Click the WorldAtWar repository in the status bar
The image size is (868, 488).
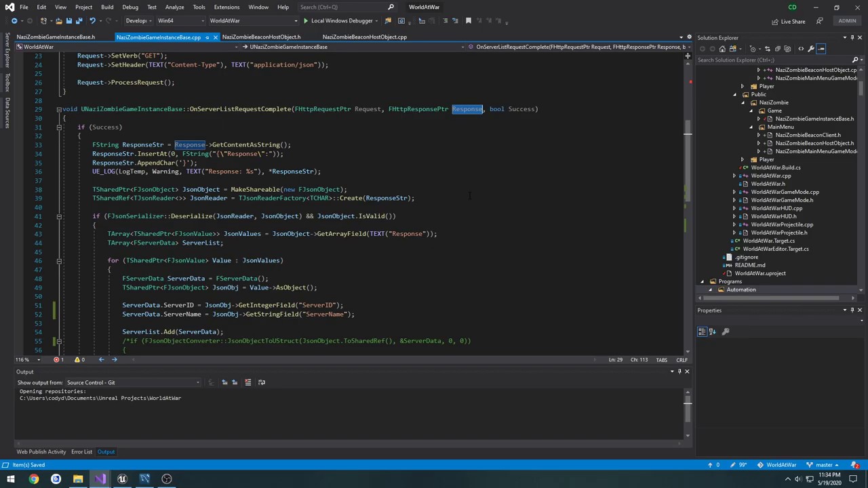(x=776, y=465)
